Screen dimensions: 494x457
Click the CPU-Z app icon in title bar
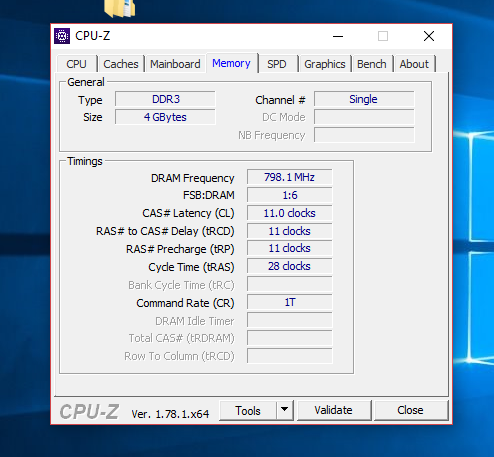click(62, 36)
